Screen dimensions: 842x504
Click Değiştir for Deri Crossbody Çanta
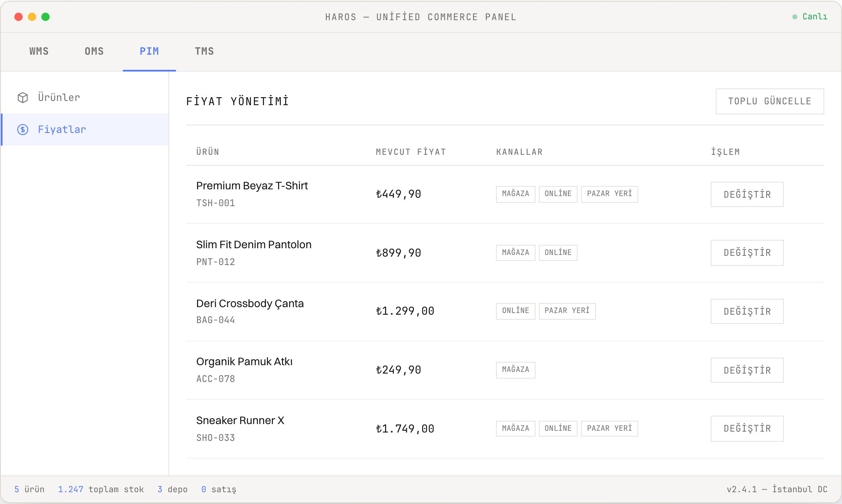747,311
